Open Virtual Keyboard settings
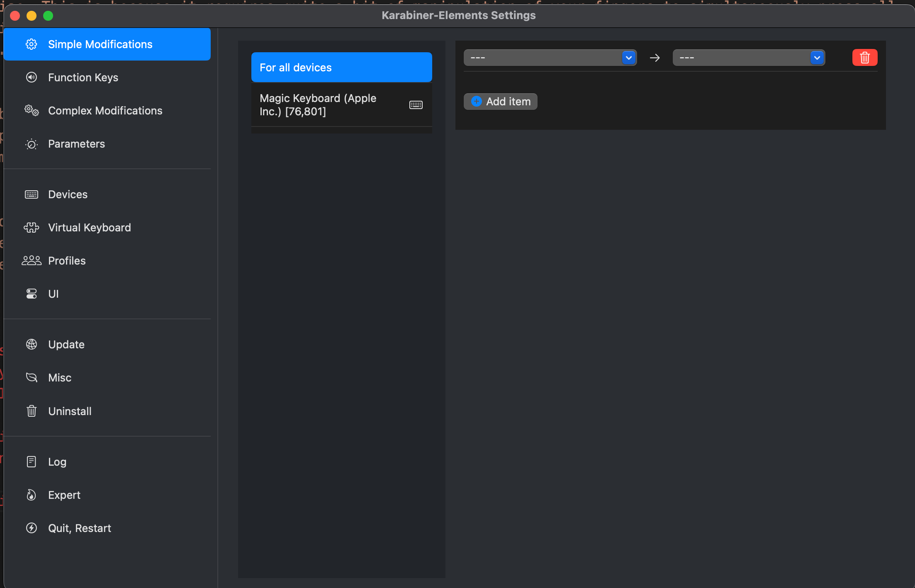This screenshot has height=588, width=915. coord(107,228)
